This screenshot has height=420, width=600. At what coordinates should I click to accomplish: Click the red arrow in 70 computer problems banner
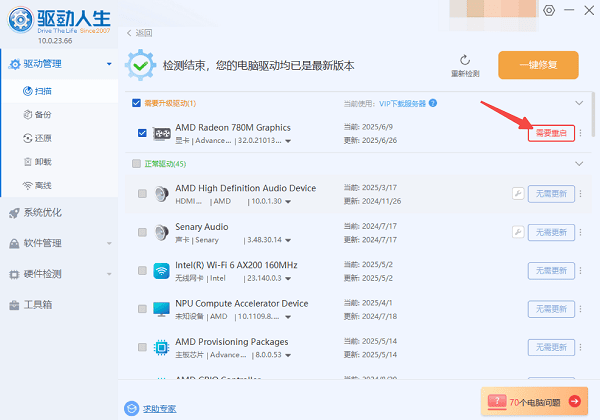(x=574, y=401)
